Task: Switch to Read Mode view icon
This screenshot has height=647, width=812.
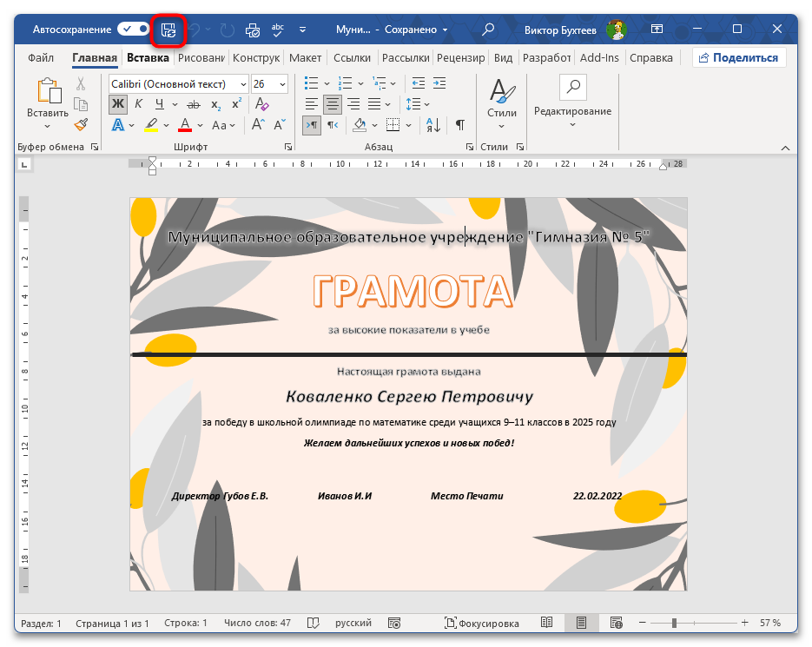Action: 546,624
